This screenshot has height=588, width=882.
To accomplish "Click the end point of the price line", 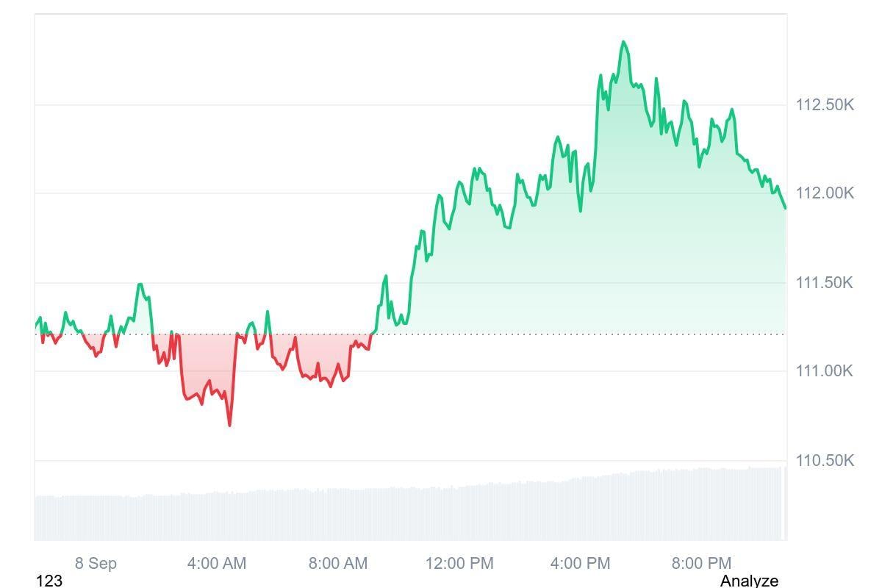I will 785,208.
